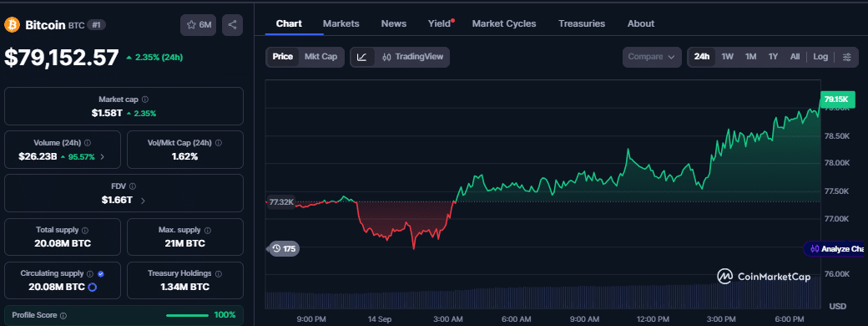Open the Chart tab
This screenshot has height=326, width=868.
pos(289,24)
